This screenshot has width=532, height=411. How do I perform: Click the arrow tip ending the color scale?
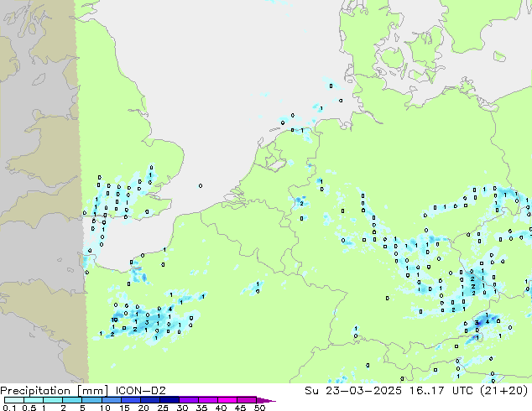click(x=268, y=400)
